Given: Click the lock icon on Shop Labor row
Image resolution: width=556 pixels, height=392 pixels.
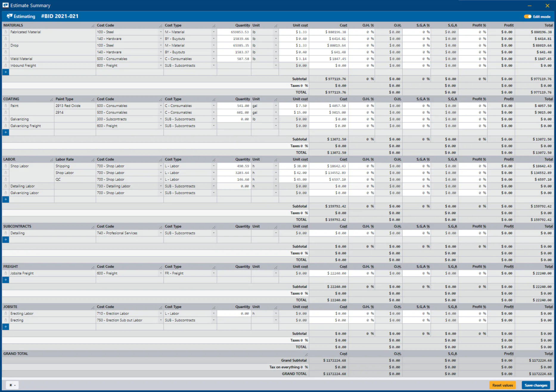Looking at the screenshot, I should (x=6, y=166).
